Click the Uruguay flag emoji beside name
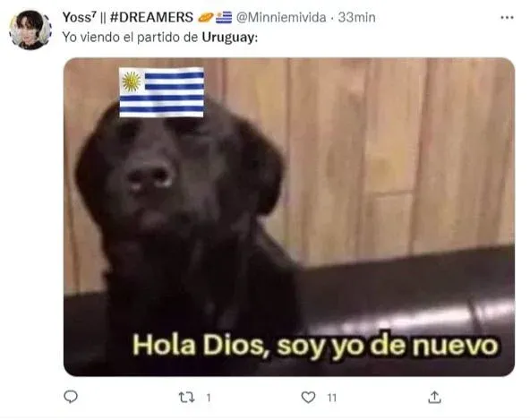Image resolution: width=530 pixels, height=420 pixels. coord(224,17)
